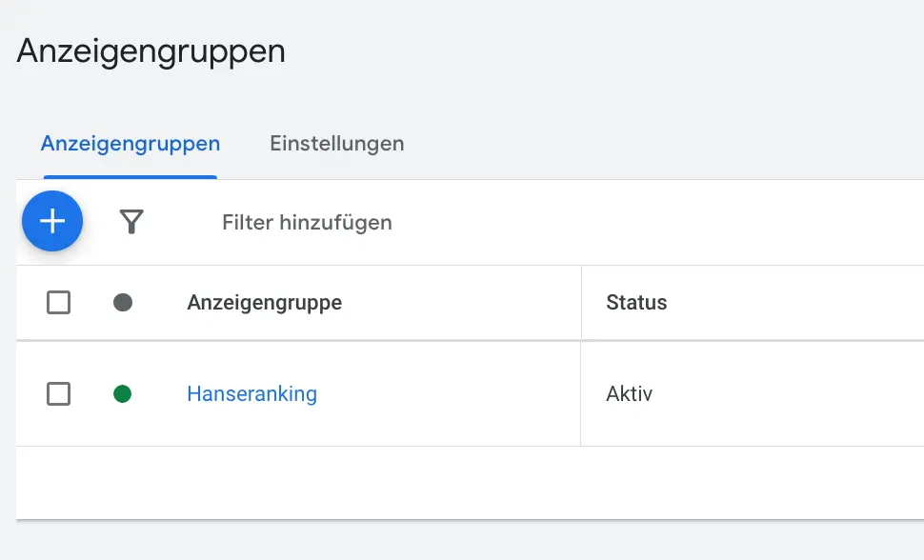Image resolution: width=924 pixels, height=560 pixels.
Task: Open the green status dot for Hanseranking
Action: click(x=123, y=393)
